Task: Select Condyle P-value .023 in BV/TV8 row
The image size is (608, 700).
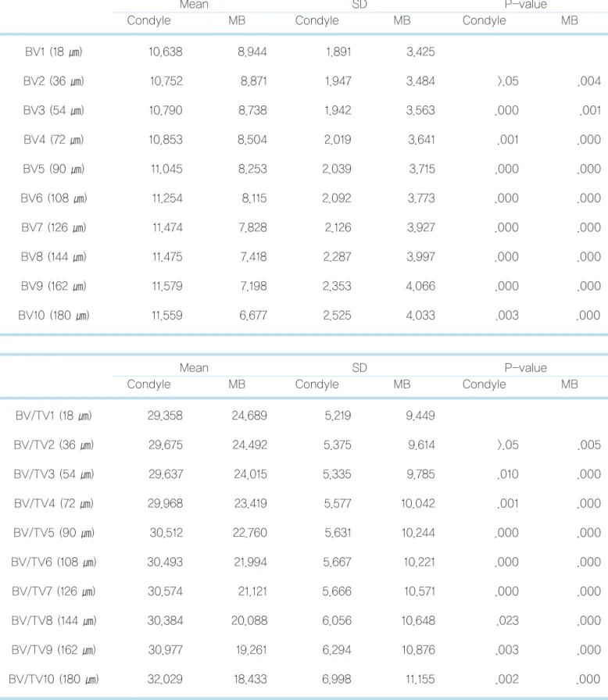Action: 507,620
